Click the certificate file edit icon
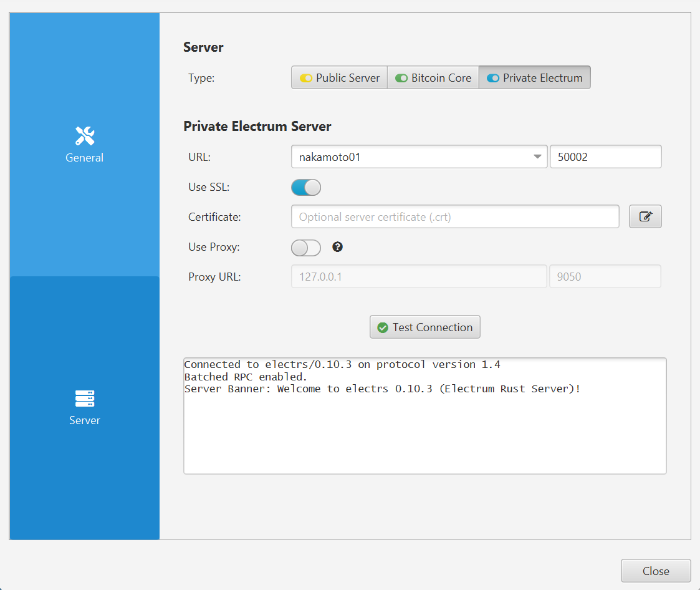The image size is (700, 590). pyautogui.click(x=645, y=217)
